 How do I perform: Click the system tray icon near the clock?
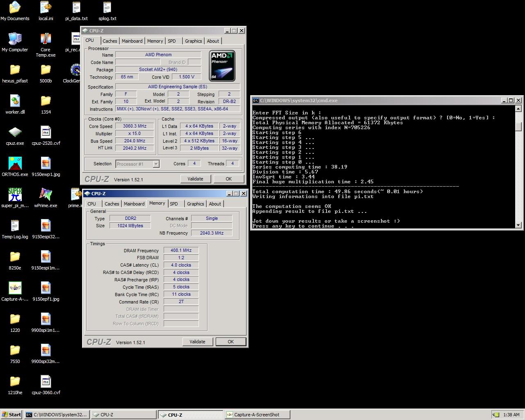click(496, 415)
